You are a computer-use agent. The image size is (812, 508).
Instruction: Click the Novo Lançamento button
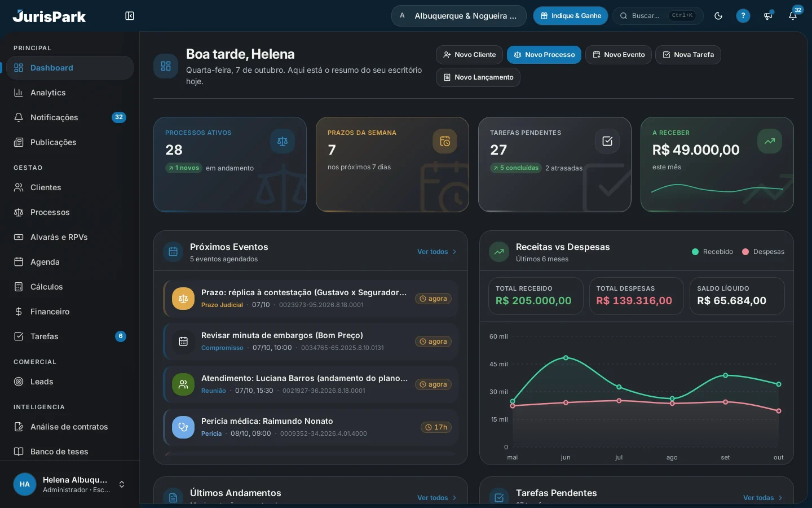tap(478, 77)
